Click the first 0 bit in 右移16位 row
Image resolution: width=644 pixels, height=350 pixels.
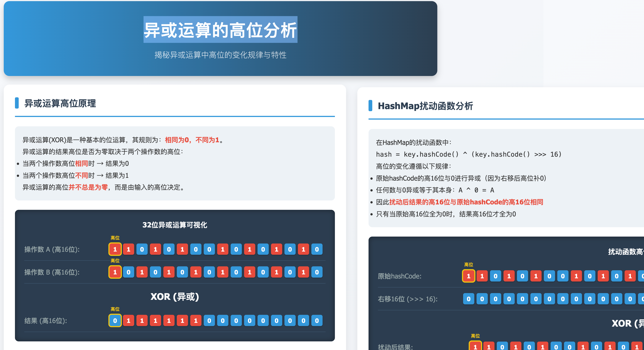tap(469, 298)
